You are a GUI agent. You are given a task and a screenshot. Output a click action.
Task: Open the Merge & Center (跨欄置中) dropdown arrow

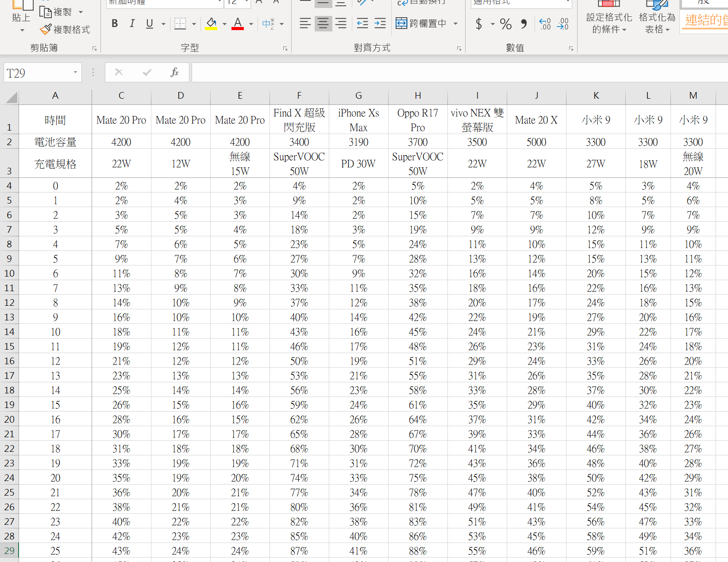pyautogui.click(x=456, y=24)
